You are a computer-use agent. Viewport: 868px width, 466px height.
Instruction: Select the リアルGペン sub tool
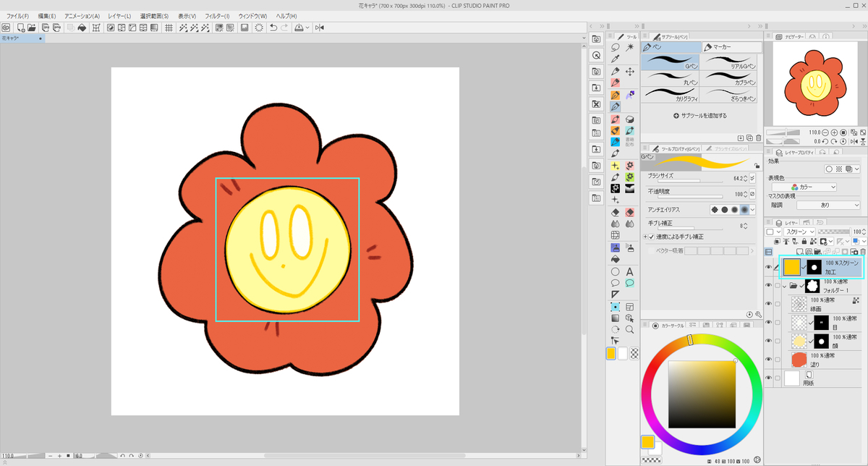point(731,62)
